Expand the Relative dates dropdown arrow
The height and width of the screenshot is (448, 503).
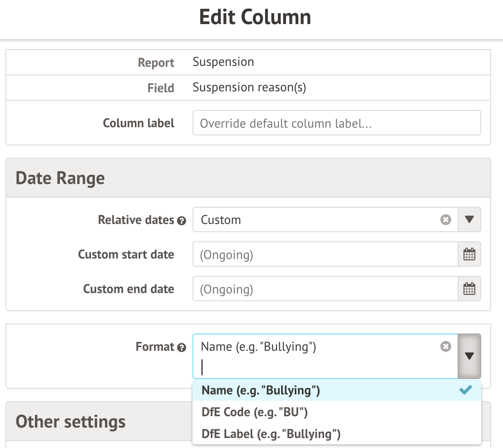[469, 220]
